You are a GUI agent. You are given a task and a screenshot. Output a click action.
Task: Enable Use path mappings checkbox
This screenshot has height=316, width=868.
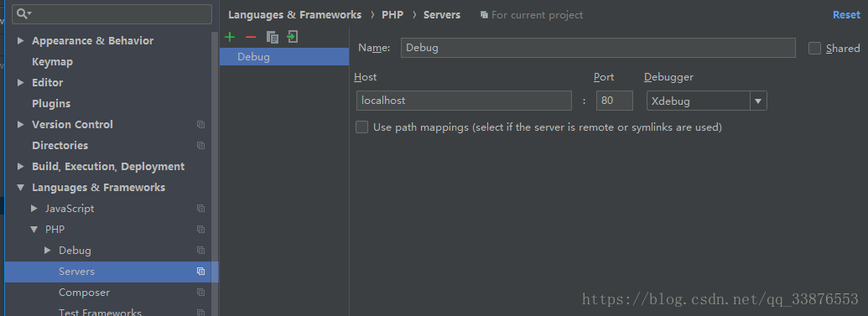[x=361, y=127]
